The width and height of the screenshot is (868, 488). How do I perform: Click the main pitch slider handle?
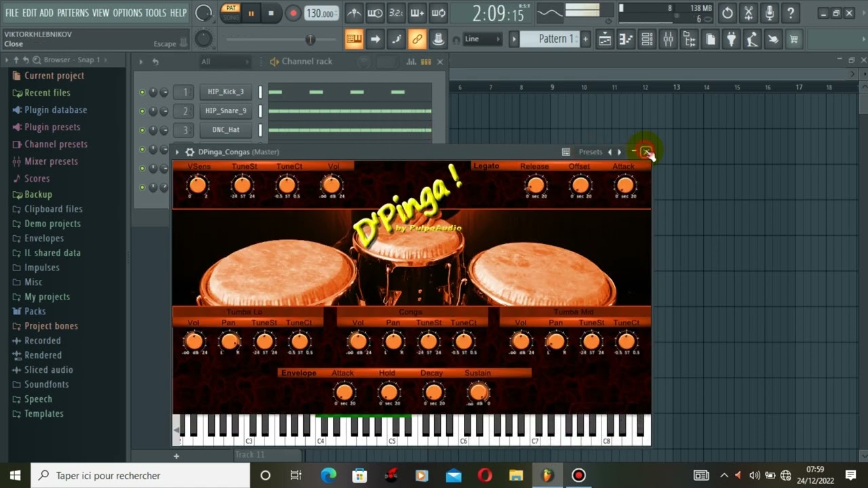point(311,40)
